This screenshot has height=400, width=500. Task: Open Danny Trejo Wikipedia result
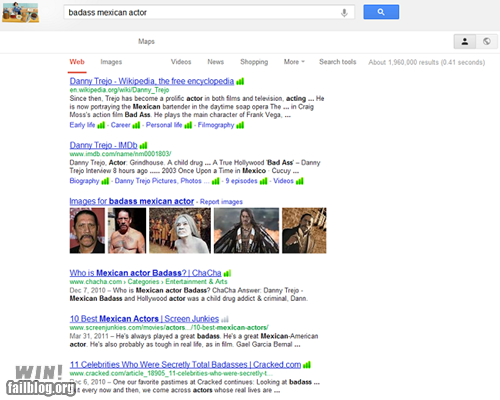(152, 81)
